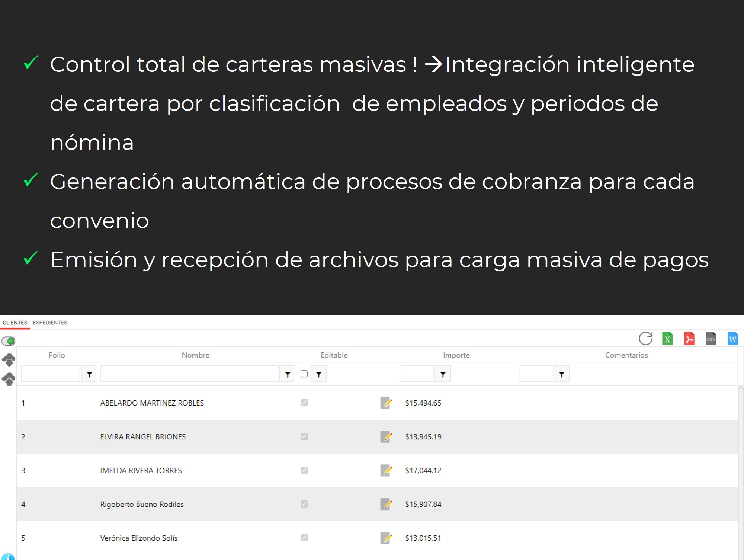This screenshot has height=560, width=744.
Task: Export table to Word document
Action: 732,339
